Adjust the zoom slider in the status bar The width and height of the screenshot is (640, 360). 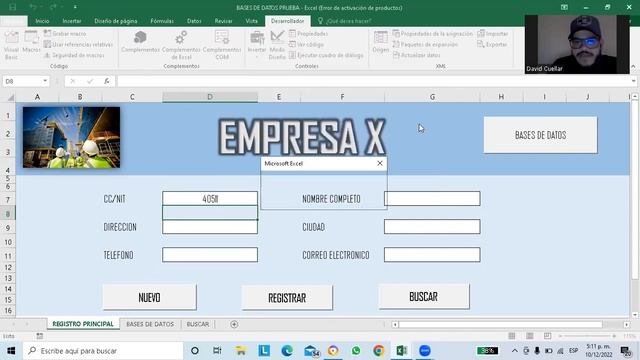click(x=588, y=336)
